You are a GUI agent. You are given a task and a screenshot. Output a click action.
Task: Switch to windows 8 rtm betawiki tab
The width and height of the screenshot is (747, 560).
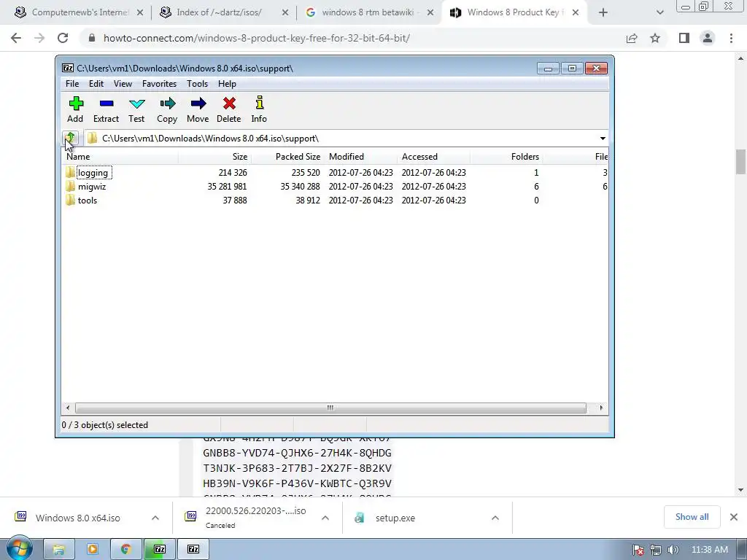(368, 13)
